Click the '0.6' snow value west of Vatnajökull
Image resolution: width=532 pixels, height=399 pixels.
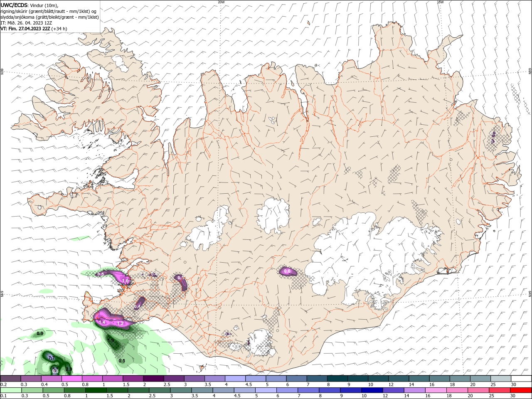pos(287,271)
